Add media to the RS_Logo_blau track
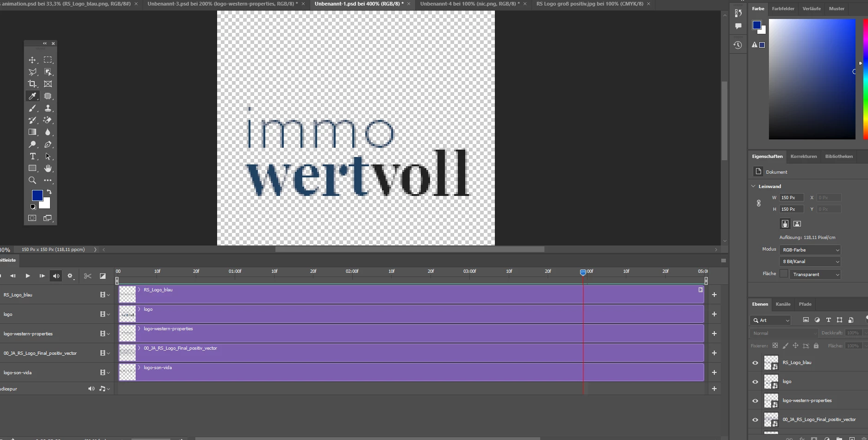This screenshot has width=868, height=440. [714, 295]
